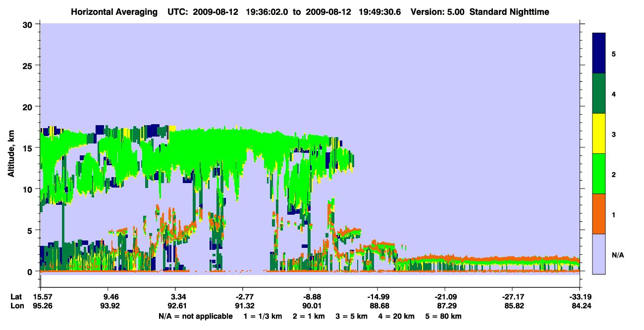Click the 'Lon' row label
Screen dimensions: 644x330
pos(17,306)
